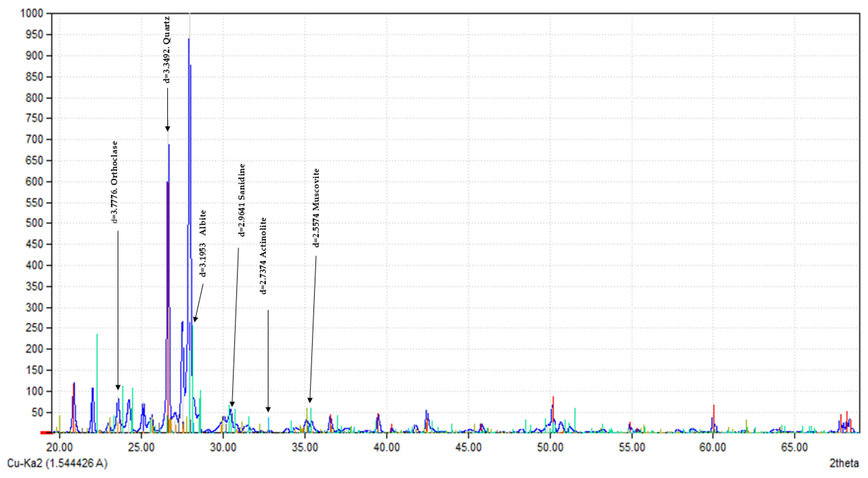Click the Actinolite d=2.7374 label
The width and height of the screenshot is (868, 478).
[x=263, y=256]
